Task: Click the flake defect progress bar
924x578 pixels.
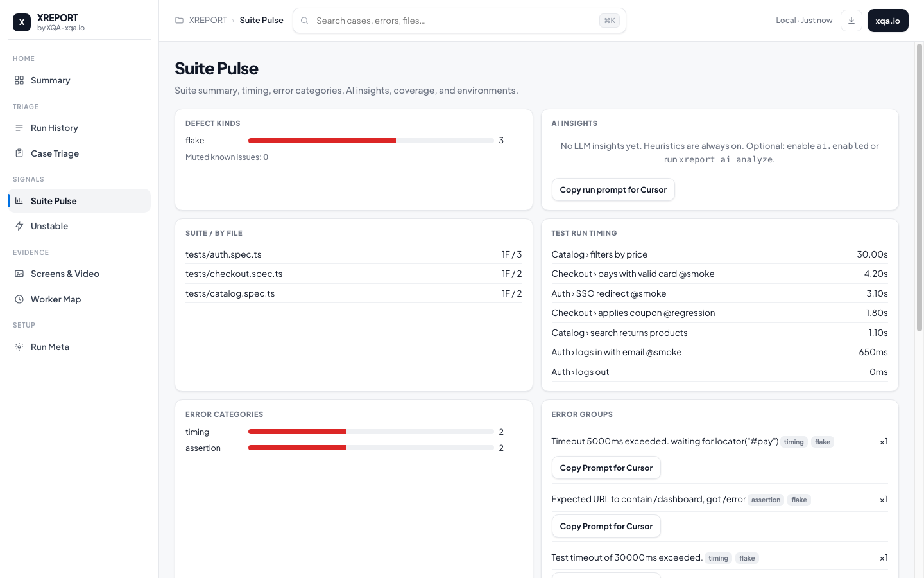Action: click(371, 141)
